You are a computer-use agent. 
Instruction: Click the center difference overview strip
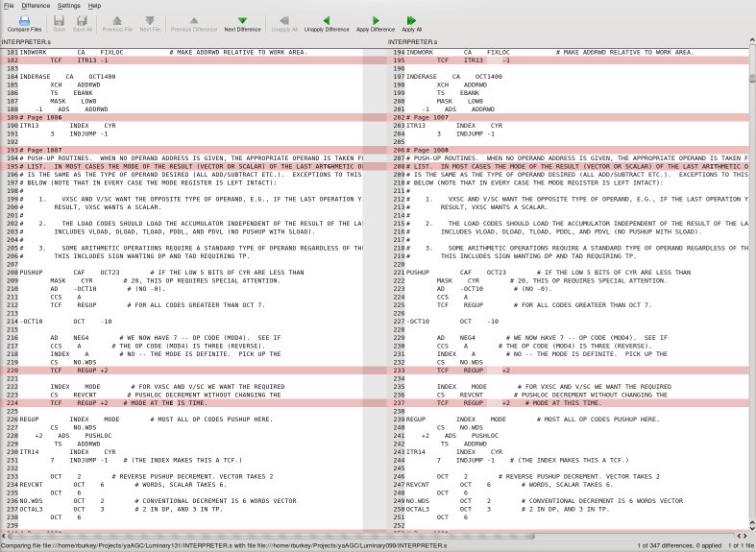pos(376,288)
